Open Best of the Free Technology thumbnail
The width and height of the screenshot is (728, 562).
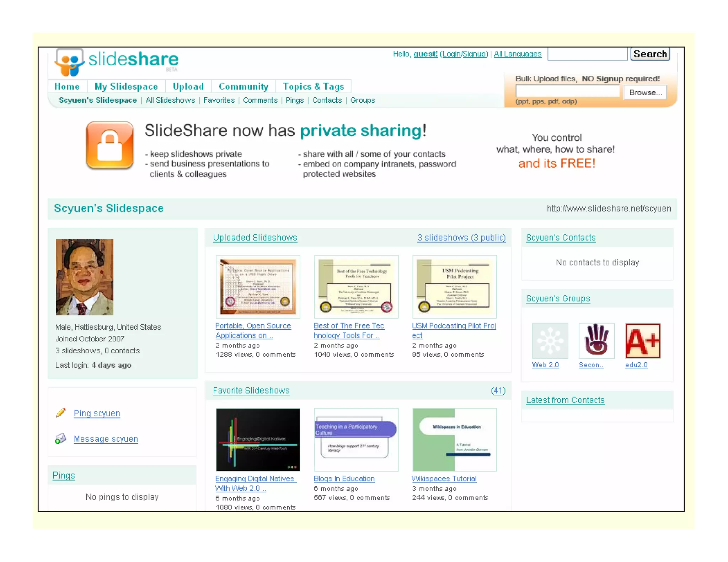click(x=356, y=287)
